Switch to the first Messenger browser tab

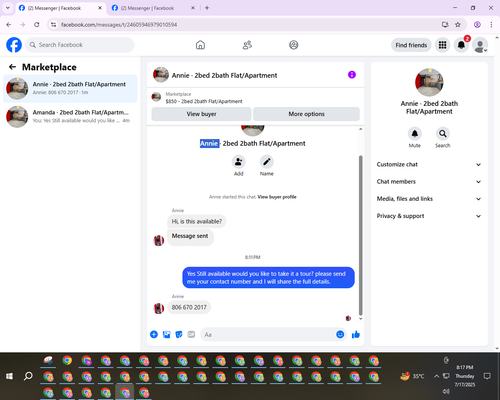click(x=60, y=8)
